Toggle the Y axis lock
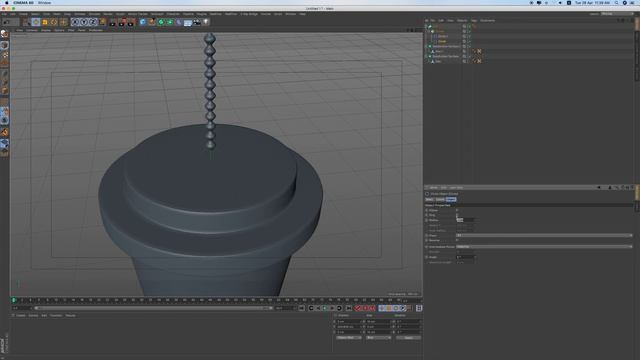Screen dimensions: 640x360 tap(84, 22)
